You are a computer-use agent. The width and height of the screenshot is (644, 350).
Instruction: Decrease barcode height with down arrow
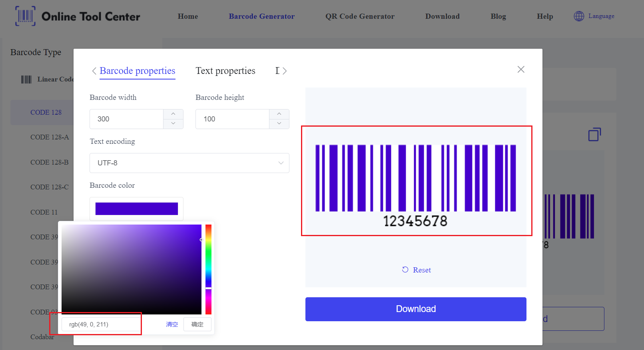tap(279, 123)
